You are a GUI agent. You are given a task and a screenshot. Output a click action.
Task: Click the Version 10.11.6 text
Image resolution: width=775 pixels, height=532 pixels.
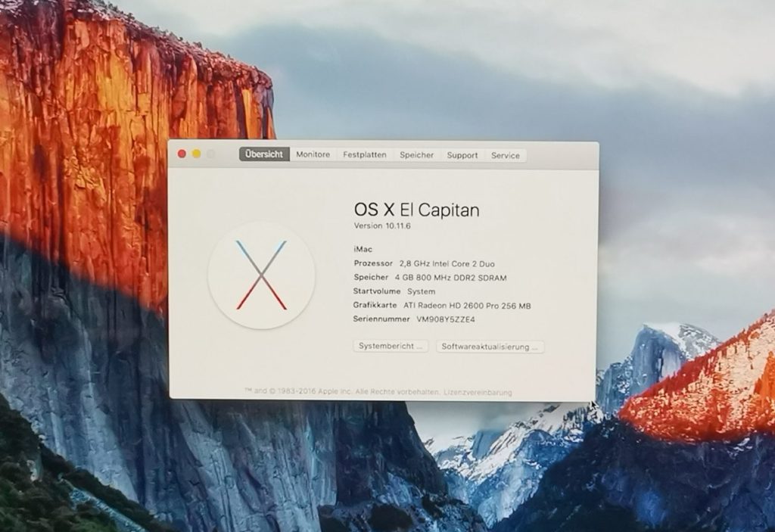tap(382, 226)
